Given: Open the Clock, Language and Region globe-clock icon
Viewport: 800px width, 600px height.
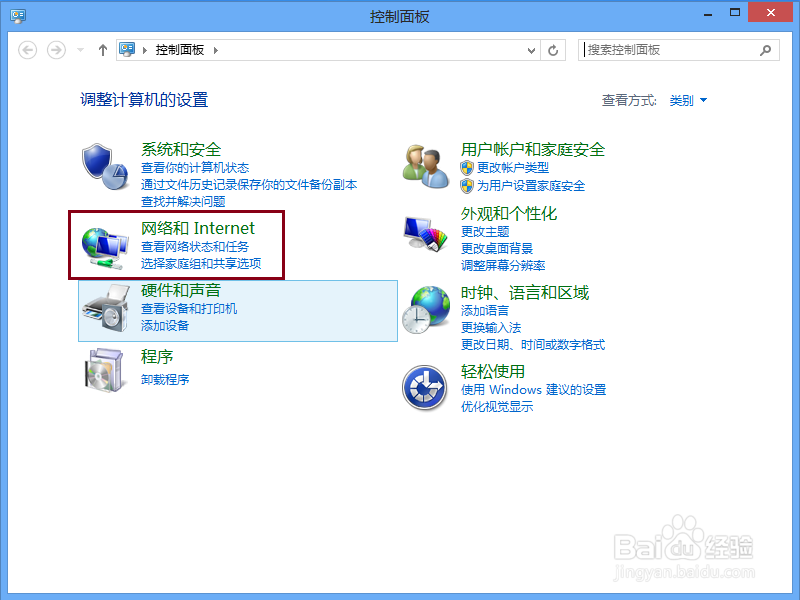Looking at the screenshot, I should coord(426,310).
